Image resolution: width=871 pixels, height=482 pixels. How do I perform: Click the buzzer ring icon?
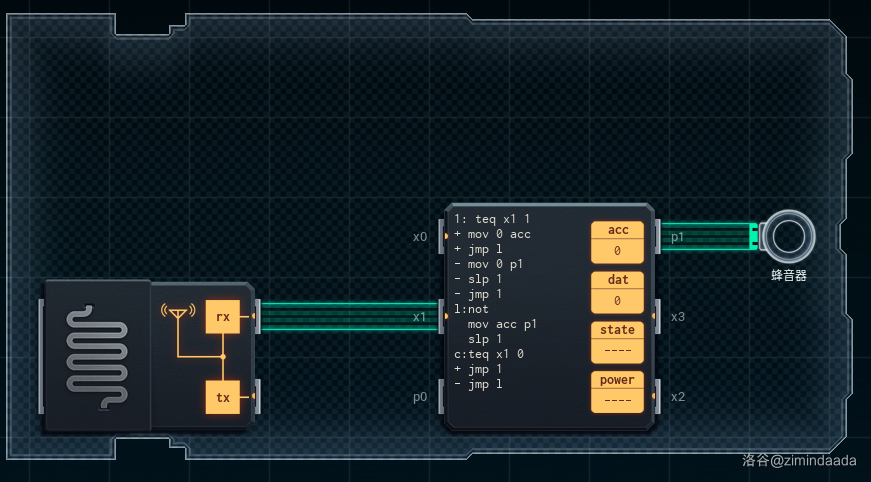(x=789, y=237)
